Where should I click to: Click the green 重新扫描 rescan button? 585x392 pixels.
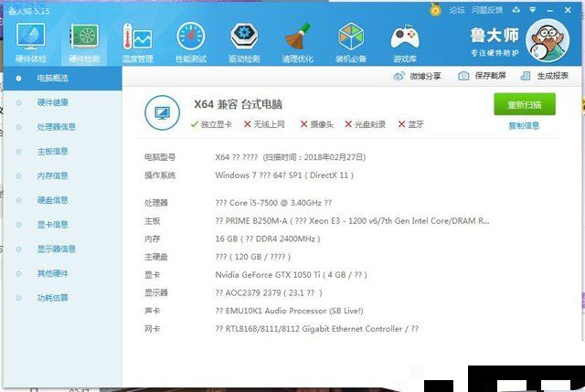[x=525, y=104]
